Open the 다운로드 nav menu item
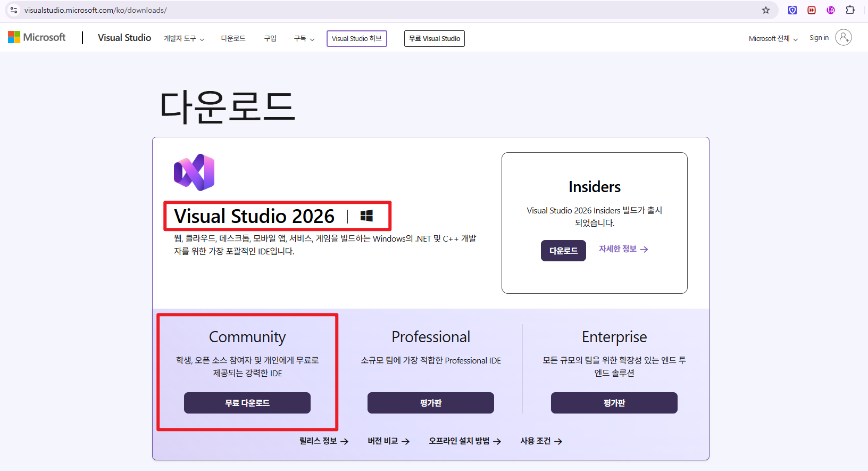This screenshot has height=471, width=868. (233, 38)
